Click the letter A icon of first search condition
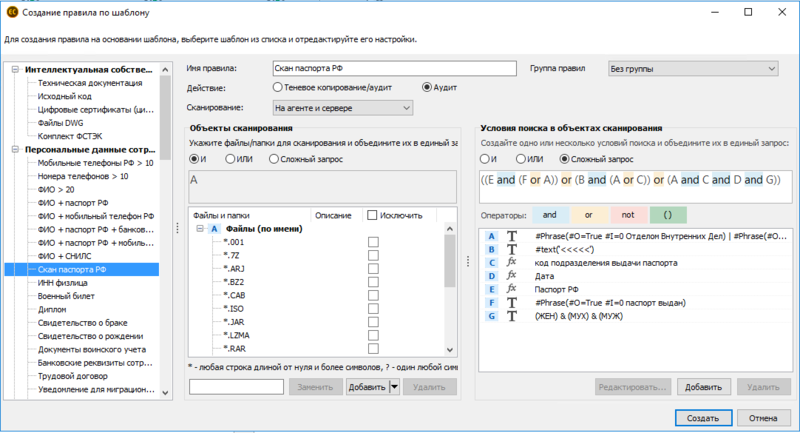Screen dimensions: 800x433 491,236
